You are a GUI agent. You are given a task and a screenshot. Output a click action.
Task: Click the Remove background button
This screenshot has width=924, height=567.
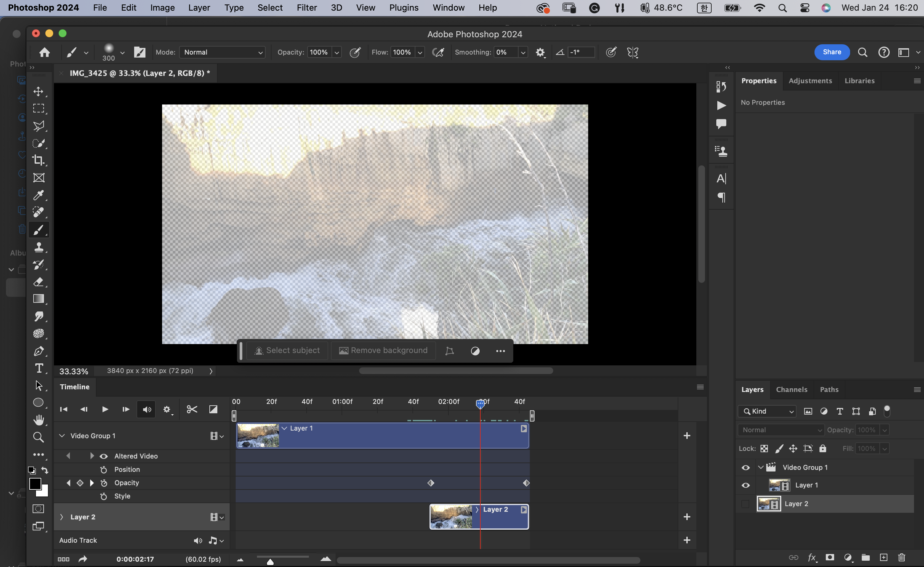point(383,351)
